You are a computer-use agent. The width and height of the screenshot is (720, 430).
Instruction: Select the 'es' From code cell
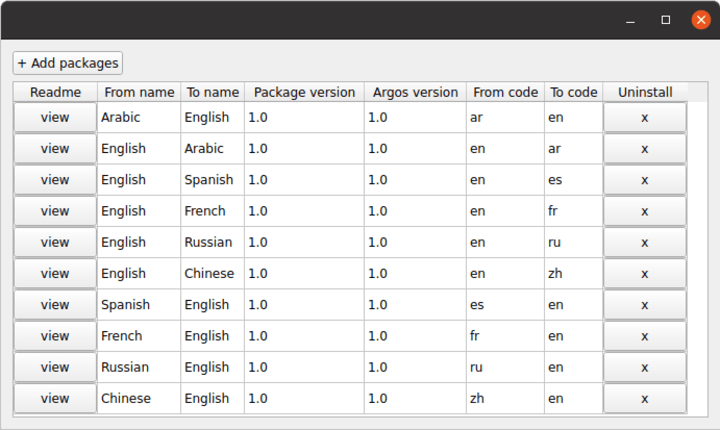pos(505,305)
